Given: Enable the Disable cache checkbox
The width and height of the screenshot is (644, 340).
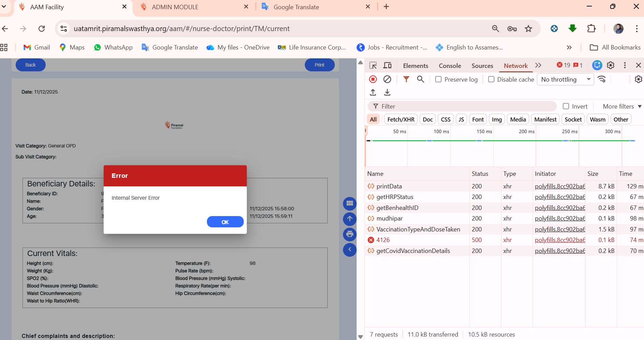Looking at the screenshot, I should coord(491,79).
